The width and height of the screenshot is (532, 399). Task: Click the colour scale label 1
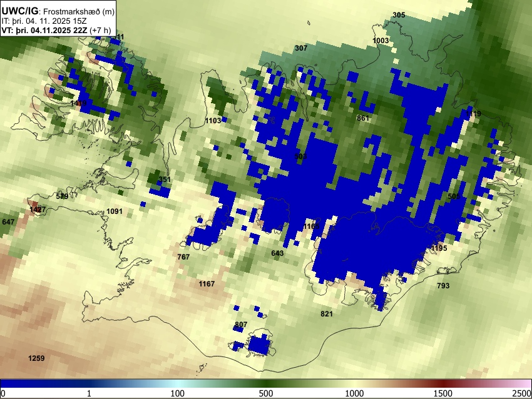tap(89, 393)
